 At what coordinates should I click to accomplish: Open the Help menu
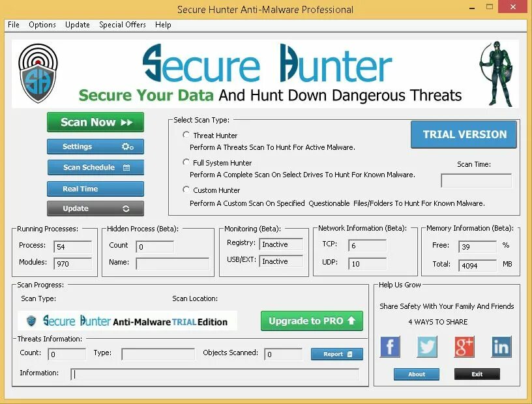tap(163, 25)
